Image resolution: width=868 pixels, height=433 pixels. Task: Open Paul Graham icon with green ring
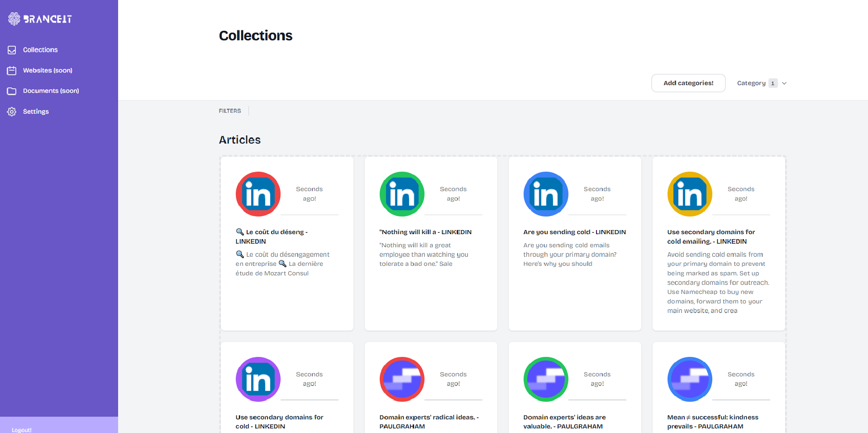coord(546,379)
